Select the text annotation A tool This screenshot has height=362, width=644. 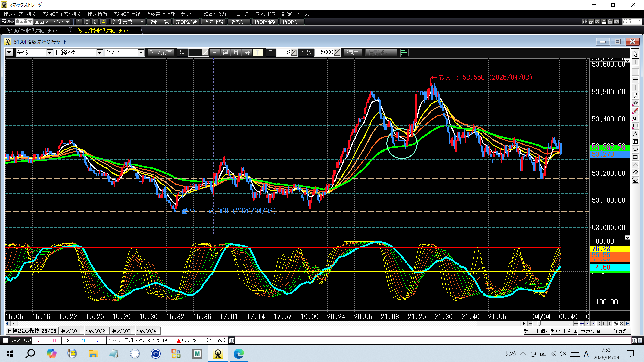635,134
